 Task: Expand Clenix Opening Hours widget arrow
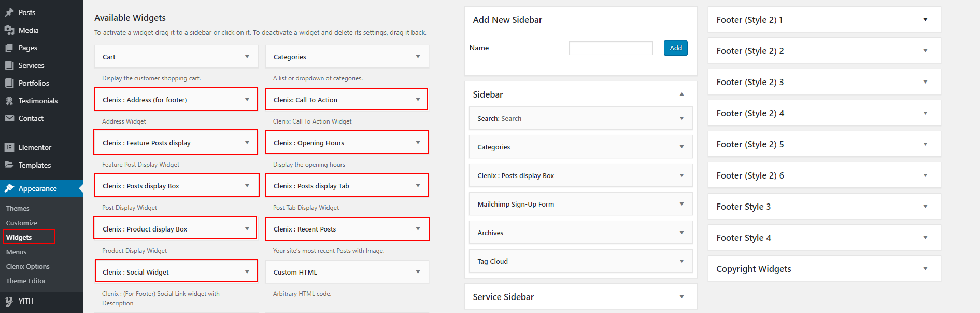click(418, 143)
